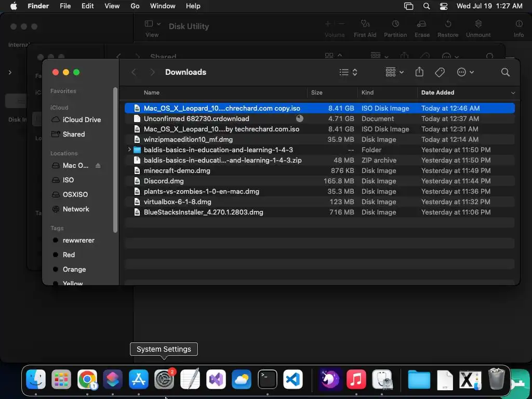Click the First Aid button in Disk Utility
The image size is (532, 399).
point(365,29)
